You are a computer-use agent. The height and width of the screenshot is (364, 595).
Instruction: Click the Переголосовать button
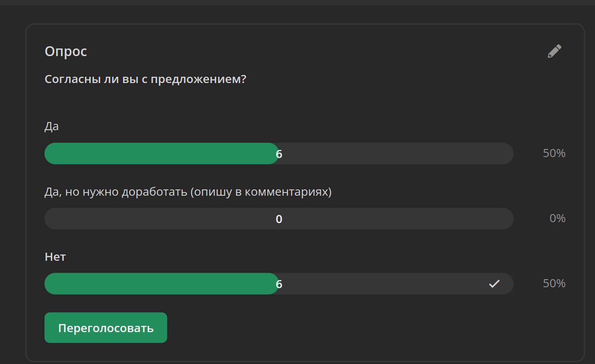(x=106, y=328)
